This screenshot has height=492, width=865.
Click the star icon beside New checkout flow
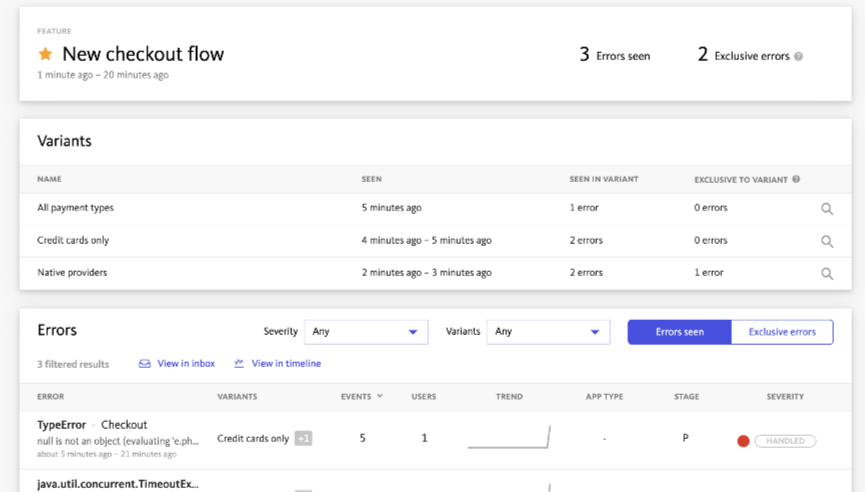click(45, 54)
